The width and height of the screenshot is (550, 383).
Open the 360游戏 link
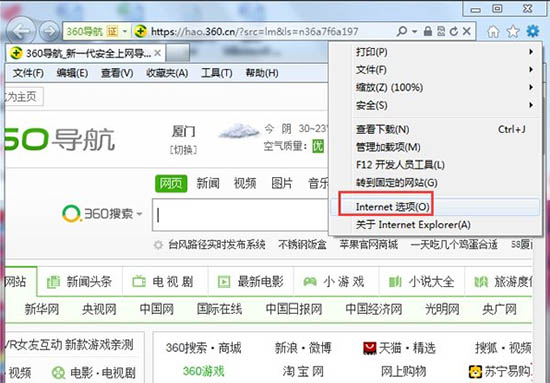tap(203, 371)
